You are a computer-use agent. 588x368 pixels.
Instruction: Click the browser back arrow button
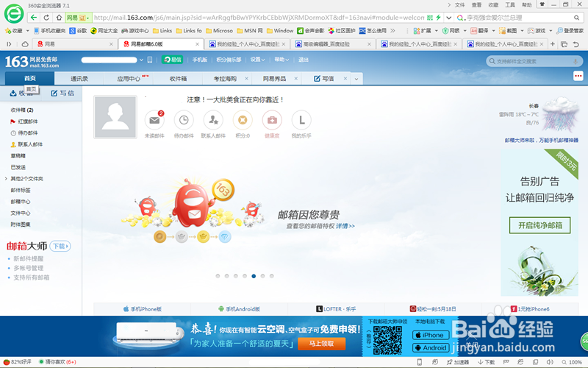(34, 18)
